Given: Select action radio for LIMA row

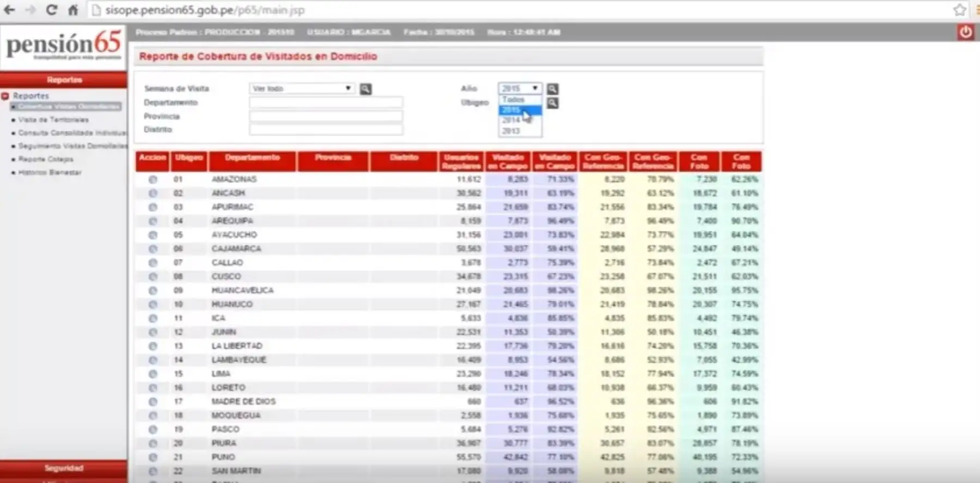Looking at the screenshot, I should (x=152, y=374).
